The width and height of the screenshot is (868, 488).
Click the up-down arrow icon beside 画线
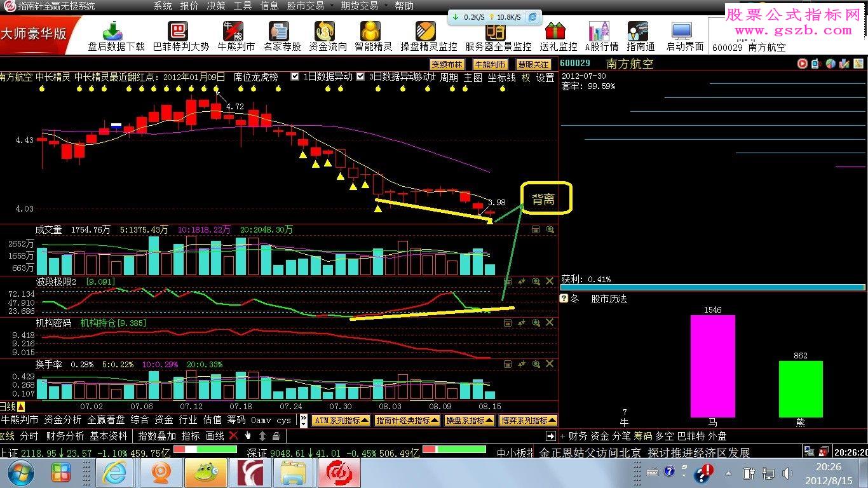tap(262, 436)
